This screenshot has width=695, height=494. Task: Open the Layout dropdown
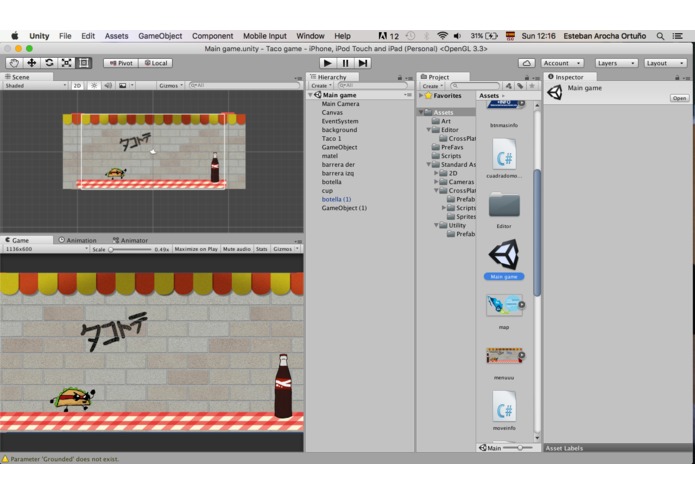(665, 63)
